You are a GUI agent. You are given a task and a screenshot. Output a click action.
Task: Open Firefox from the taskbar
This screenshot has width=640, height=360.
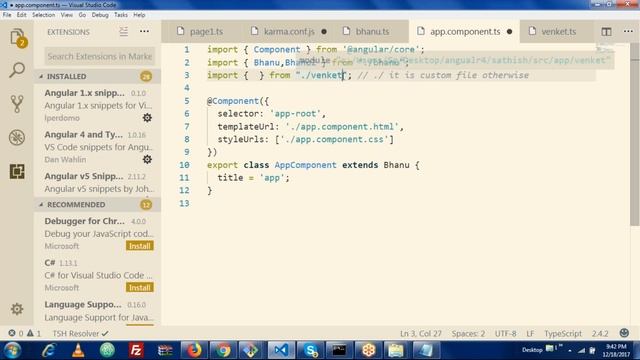click(194, 350)
